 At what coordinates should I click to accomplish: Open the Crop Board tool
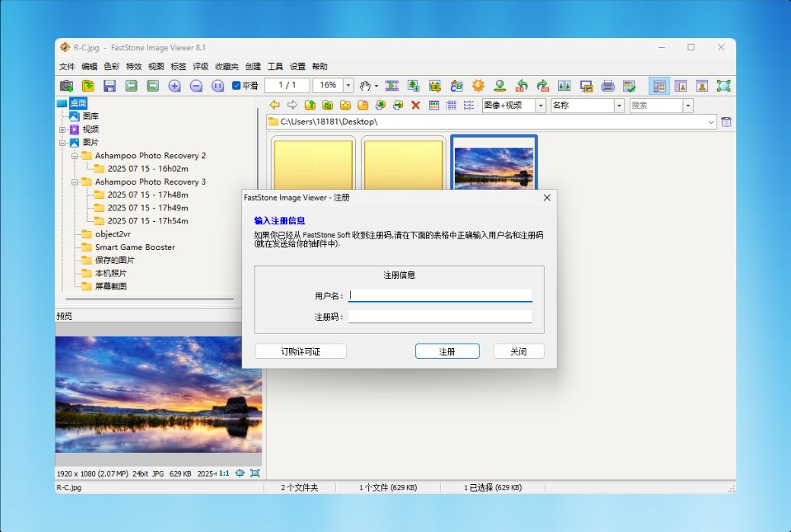(x=435, y=86)
